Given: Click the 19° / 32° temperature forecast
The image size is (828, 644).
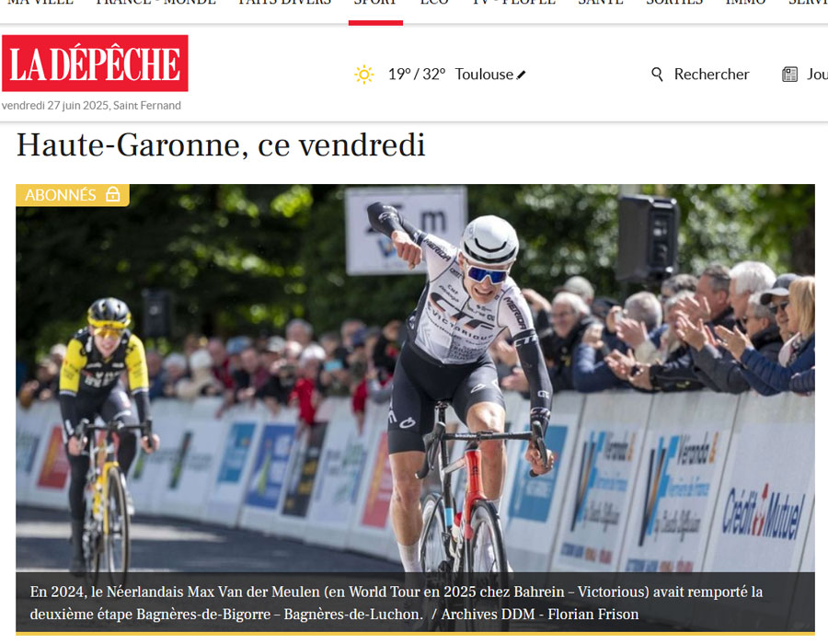Looking at the screenshot, I should coord(417,75).
